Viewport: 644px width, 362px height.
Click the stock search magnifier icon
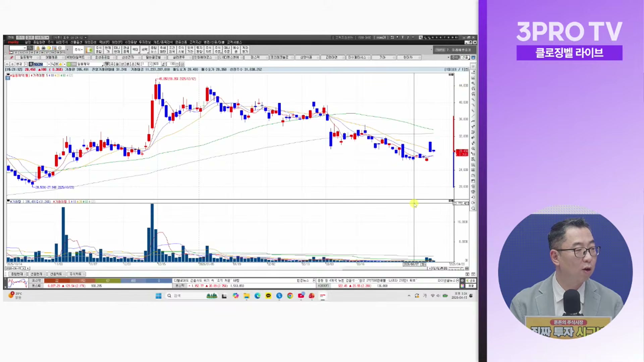(x=30, y=48)
